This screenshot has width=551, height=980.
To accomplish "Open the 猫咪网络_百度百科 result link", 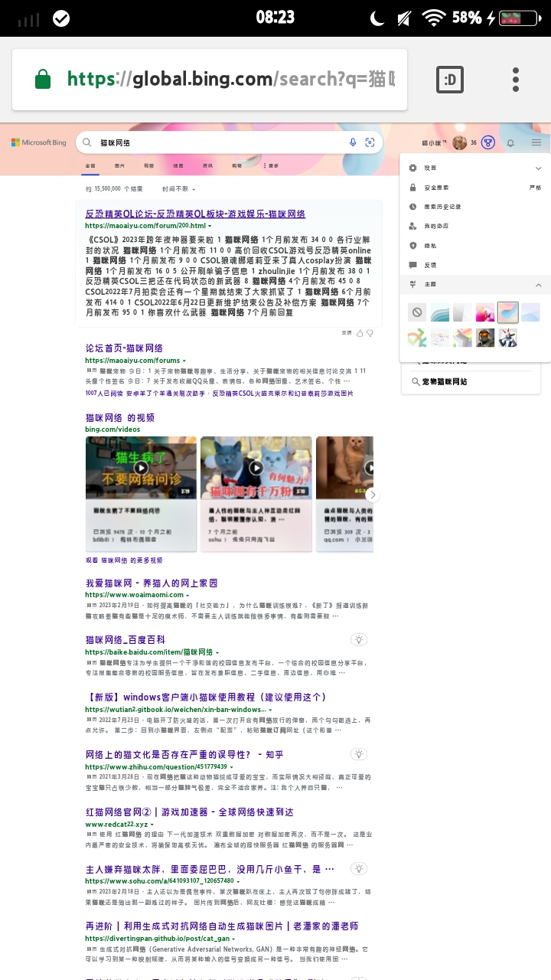I will click(126, 639).
